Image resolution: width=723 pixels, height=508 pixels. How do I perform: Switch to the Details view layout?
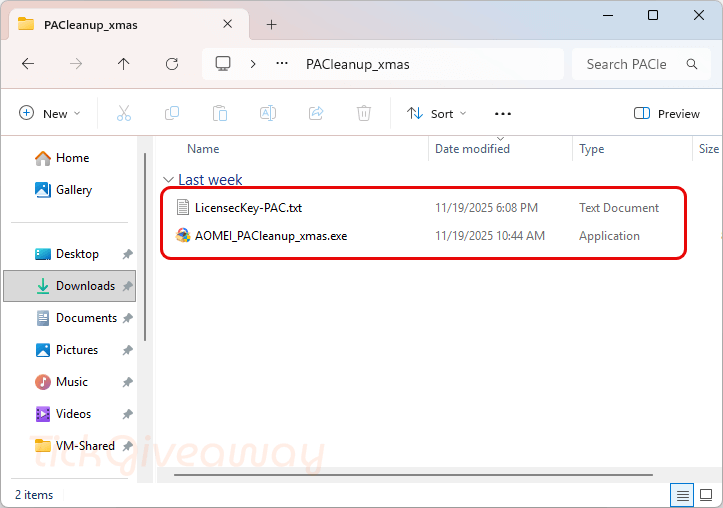click(682, 495)
